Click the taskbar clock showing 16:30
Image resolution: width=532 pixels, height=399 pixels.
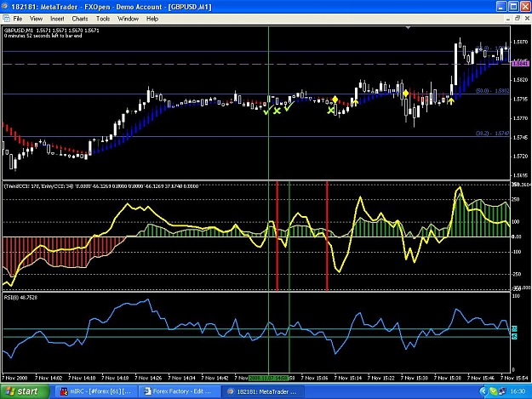518,391
